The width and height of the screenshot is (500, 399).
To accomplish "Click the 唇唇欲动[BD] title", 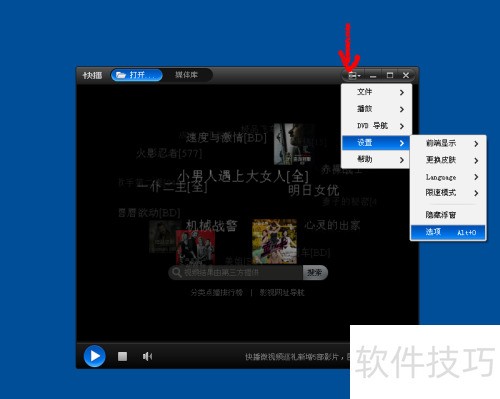I will pyautogui.click(x=149, y=213).
